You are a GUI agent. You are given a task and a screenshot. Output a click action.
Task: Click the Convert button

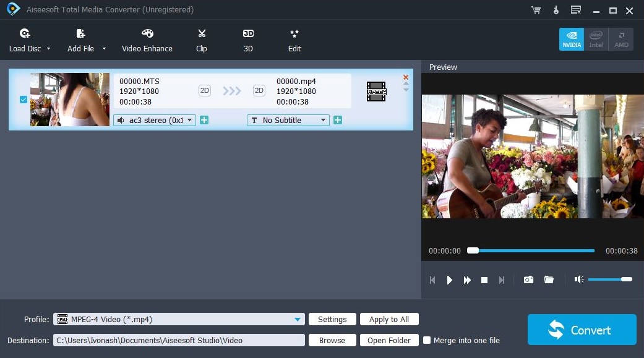pos(582,330)
